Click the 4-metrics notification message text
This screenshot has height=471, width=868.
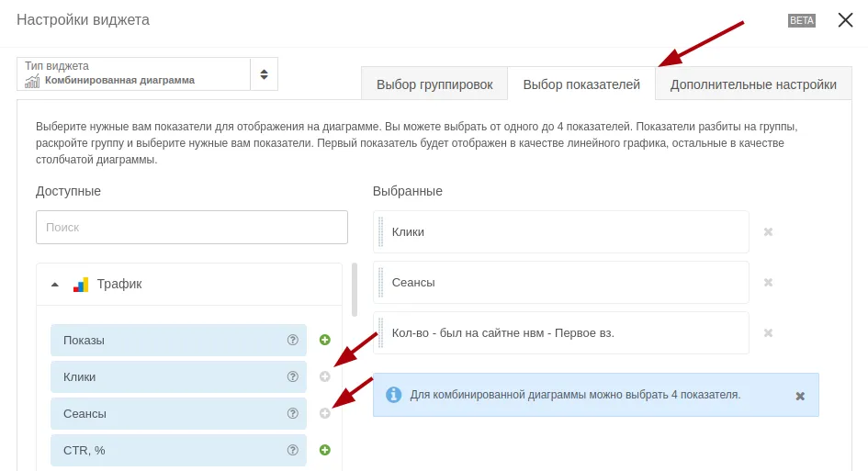[x=575, y=395]
